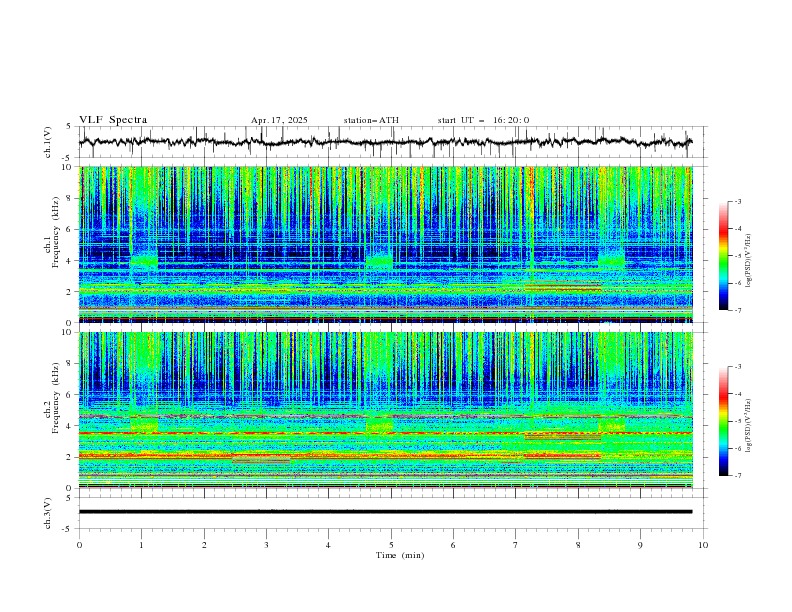Click the "Time (min)" axis title
This screenshot has width=792, height=612.
point(400,555)
